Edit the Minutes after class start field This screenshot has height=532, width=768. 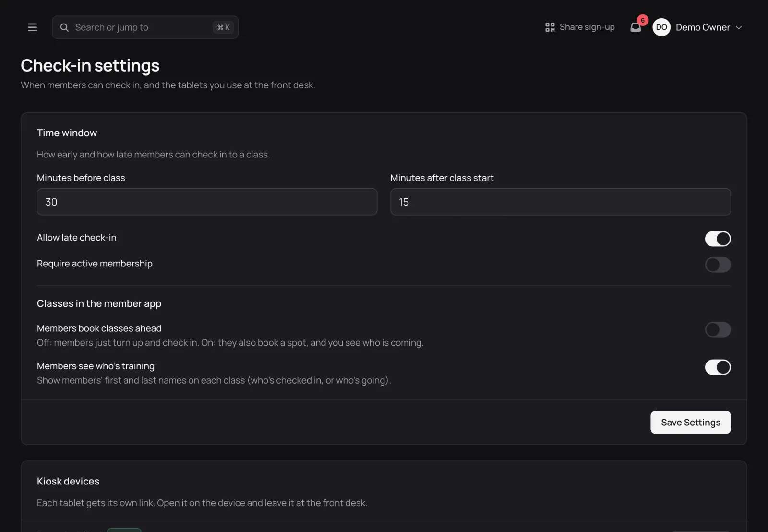[561, 202]
